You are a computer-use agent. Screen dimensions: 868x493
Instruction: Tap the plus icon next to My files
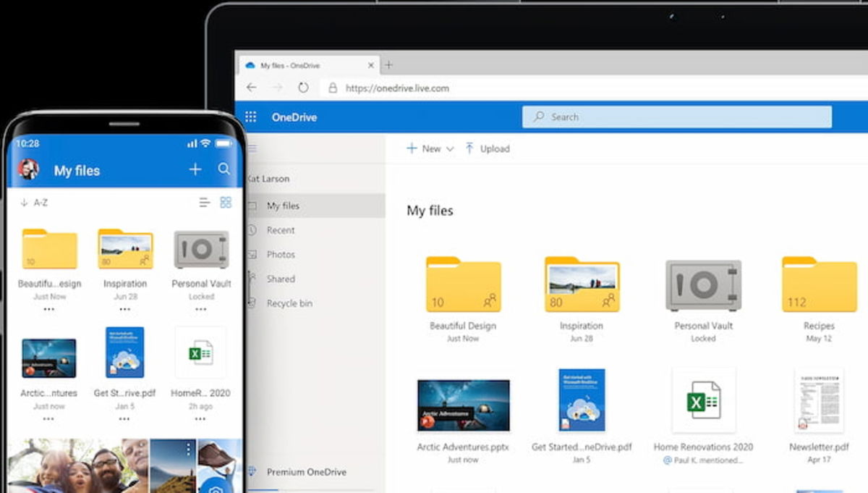pos(194,169)
